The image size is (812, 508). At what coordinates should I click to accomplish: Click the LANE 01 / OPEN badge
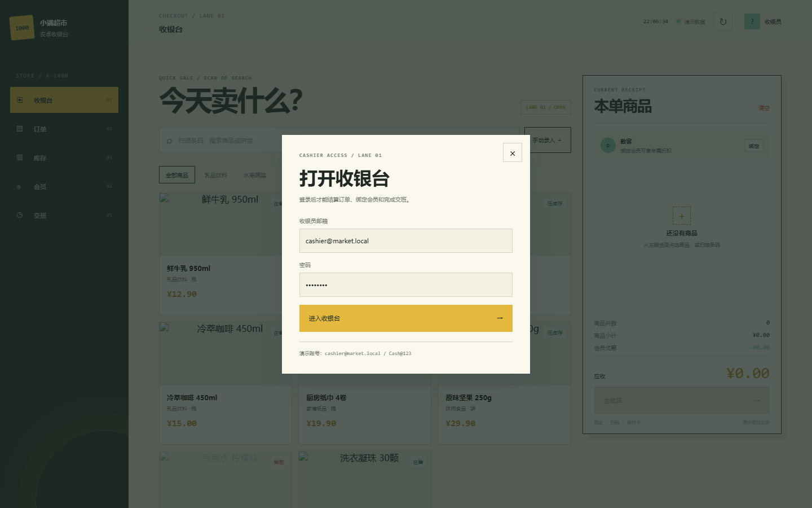546,107
